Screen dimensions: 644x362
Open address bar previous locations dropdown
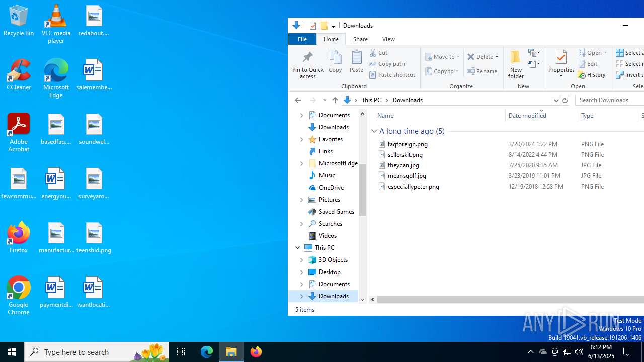(556, 100)
